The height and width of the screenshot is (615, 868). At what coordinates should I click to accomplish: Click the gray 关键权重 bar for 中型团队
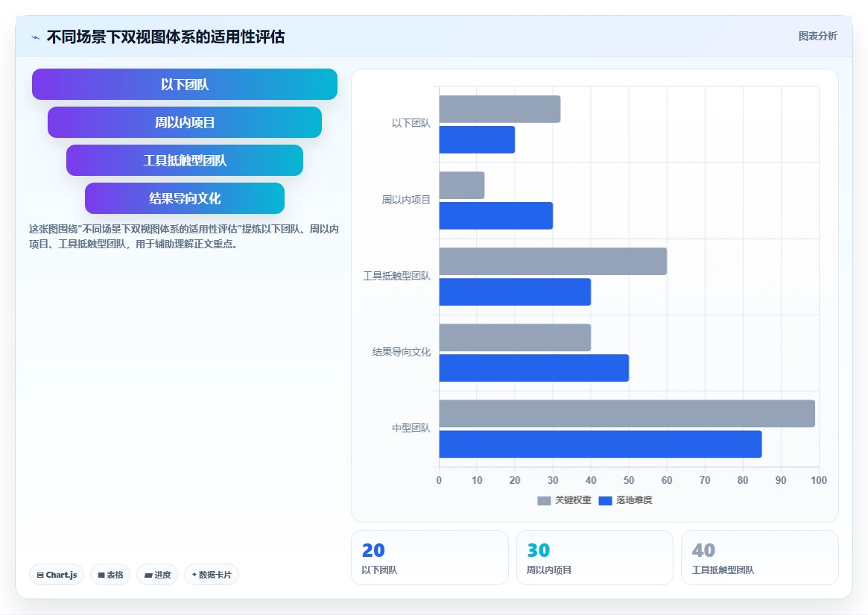[627, 413]
